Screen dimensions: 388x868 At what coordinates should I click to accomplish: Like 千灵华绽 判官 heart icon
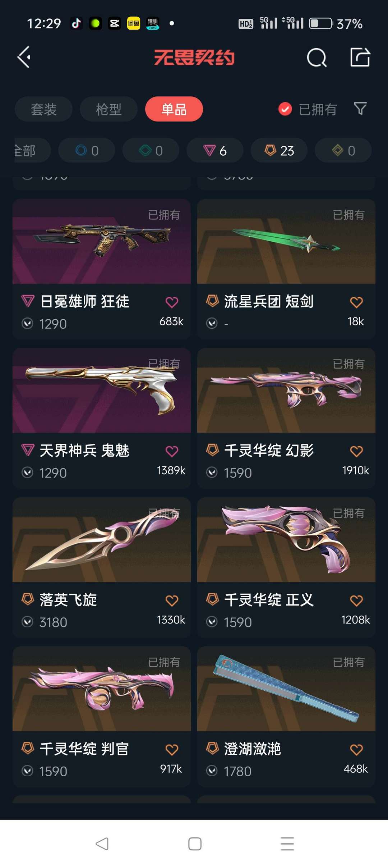coord(172,749)
